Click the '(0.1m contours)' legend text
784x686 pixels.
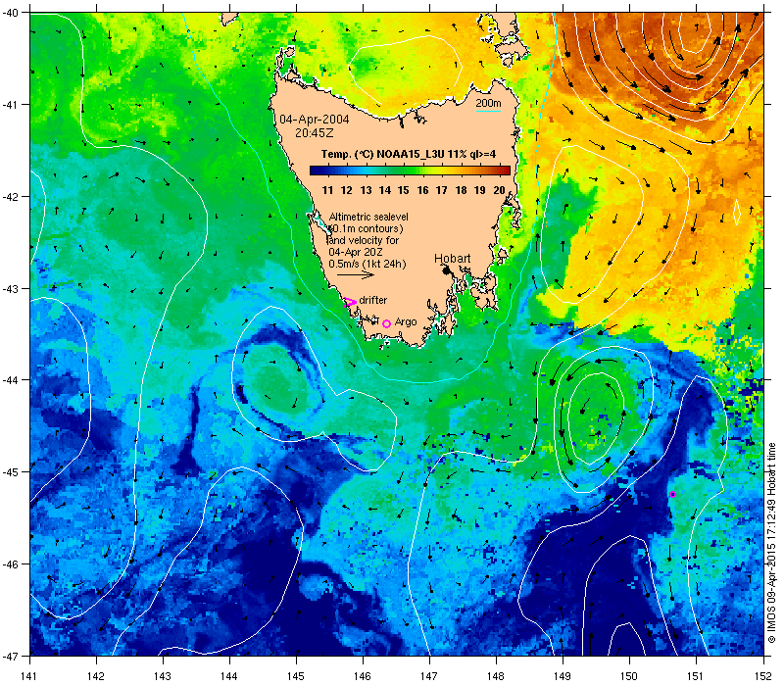pyautogui.click(x=366, y=228)
